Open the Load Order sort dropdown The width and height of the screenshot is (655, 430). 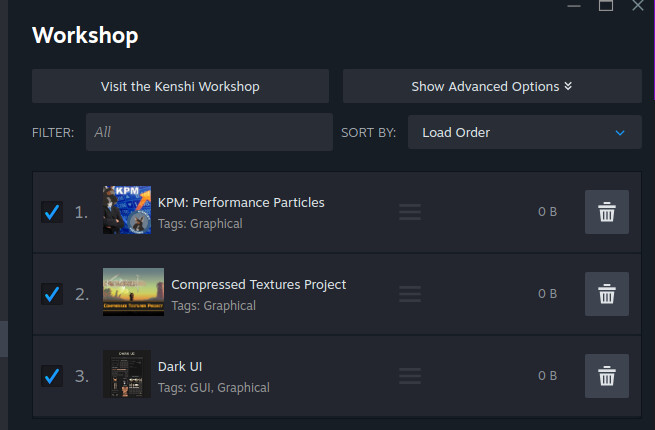point(525,132)
